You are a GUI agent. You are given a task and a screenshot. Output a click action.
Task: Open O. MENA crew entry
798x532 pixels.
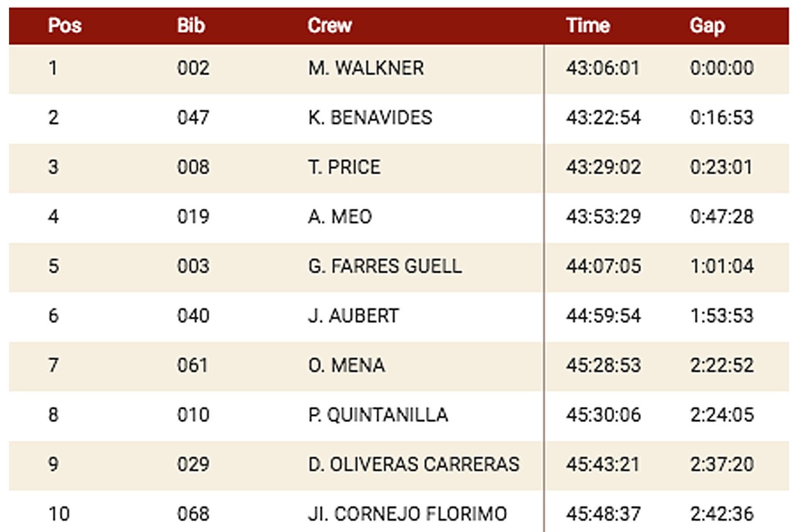pos(346,366)
